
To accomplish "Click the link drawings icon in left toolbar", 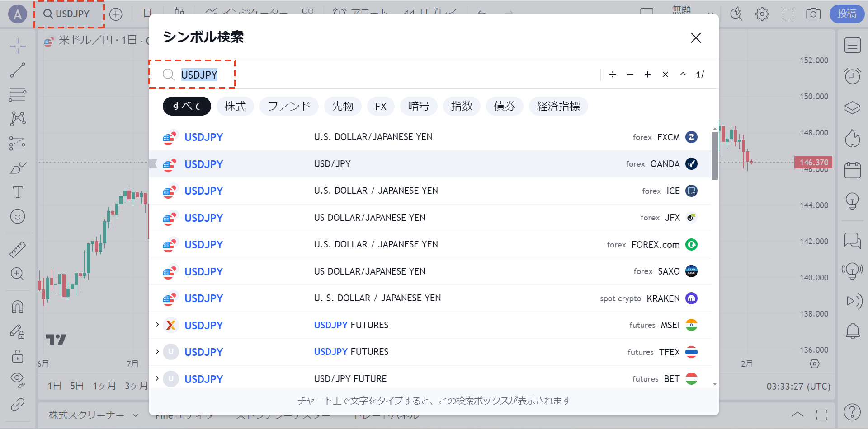I will (18, 405).
